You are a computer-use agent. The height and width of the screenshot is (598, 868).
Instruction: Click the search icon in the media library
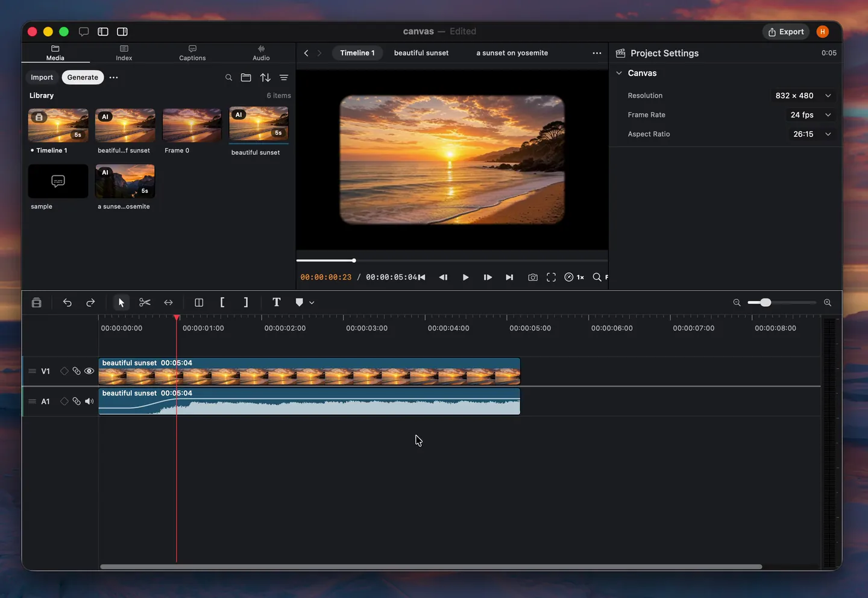[229, 77]
